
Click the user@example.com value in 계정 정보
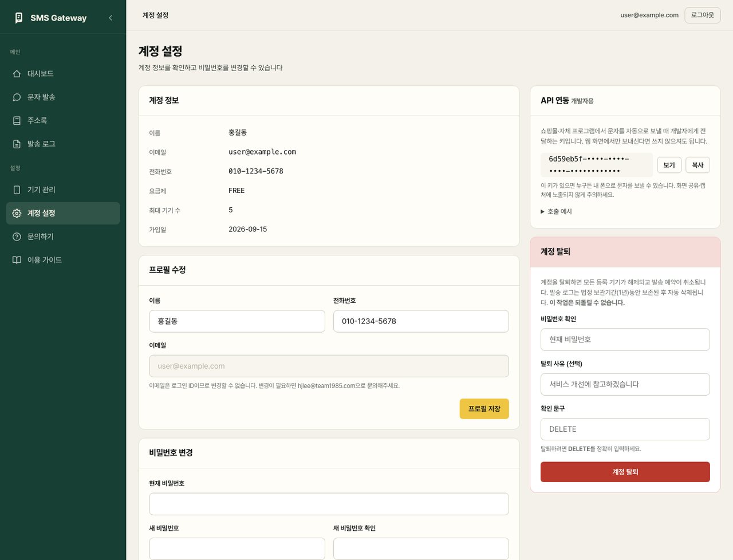coord(262,152)
